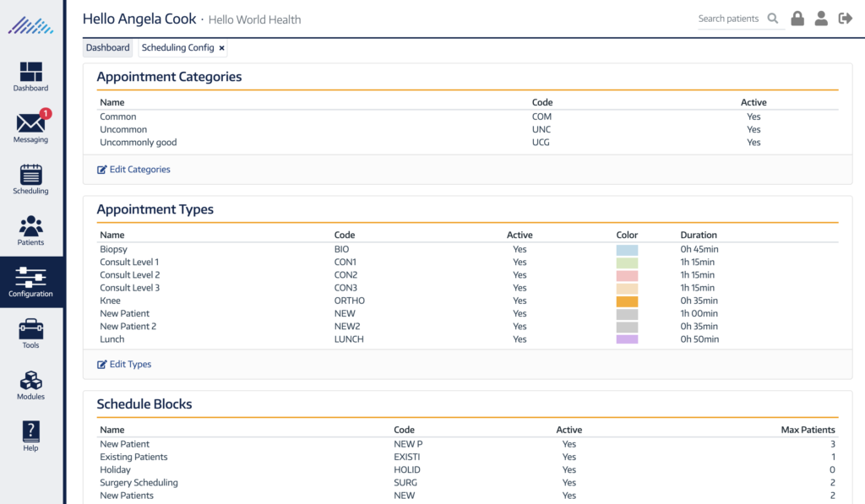The height and width of the screenshot is (504, 865).
Task: Click the 'SURG' block code
Action: [405, 483]
